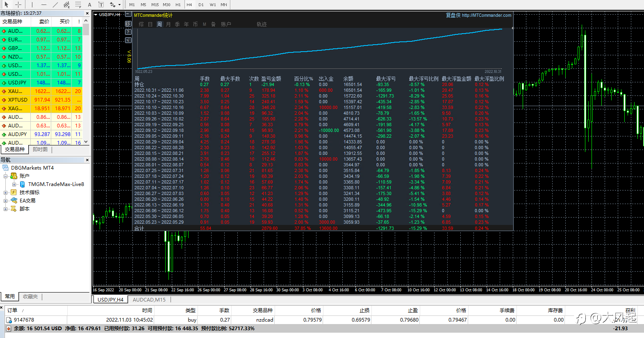Select the text A tool
Viewport: 644px width, 338px height.
[90, 5]
